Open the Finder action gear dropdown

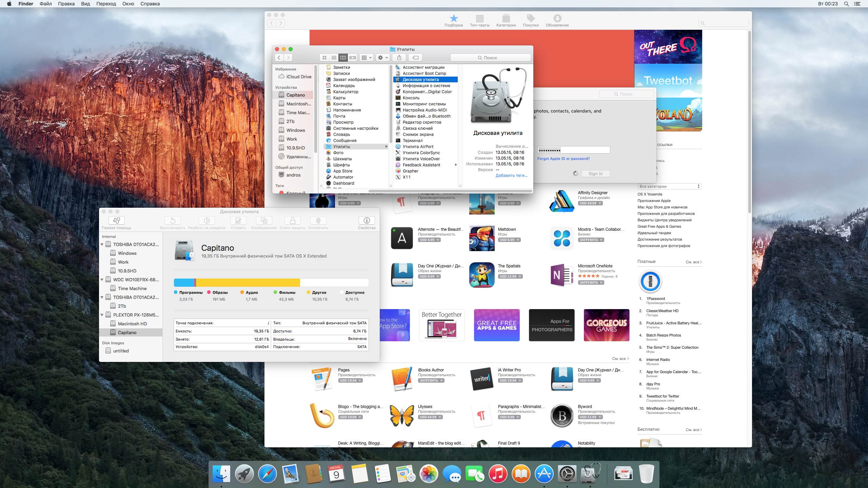[382, 58]
